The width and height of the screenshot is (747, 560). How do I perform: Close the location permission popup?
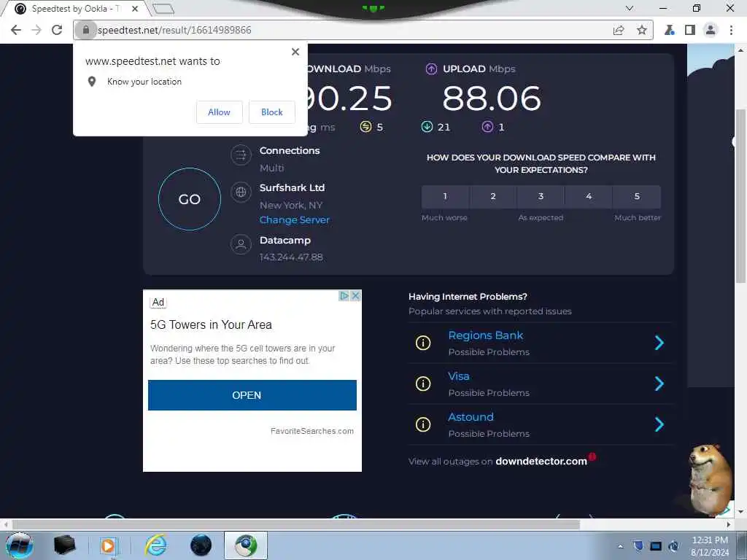[295, 52]
